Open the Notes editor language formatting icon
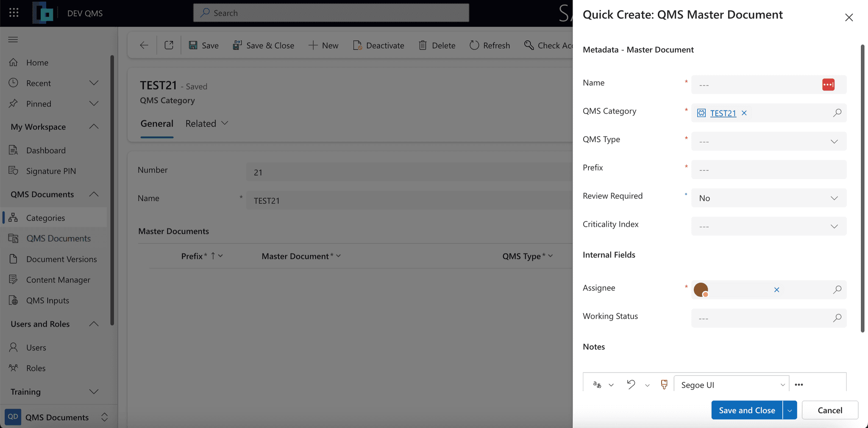This screenshot has width=868, height=428. click(x=597, y=384)
